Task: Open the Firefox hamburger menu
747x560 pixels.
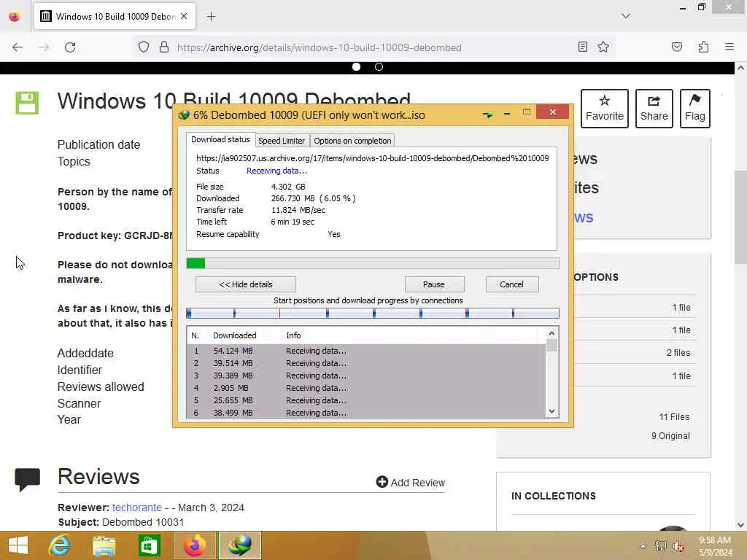Action: (x=729, y=47)
